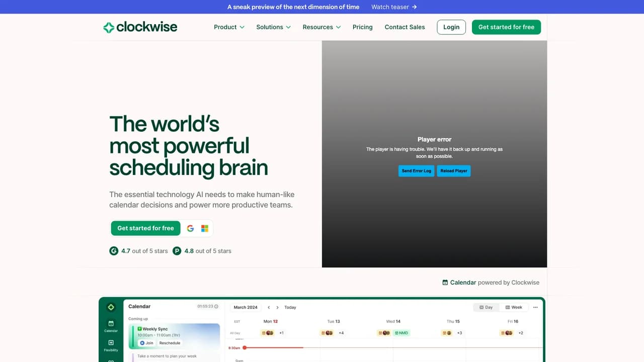Image resolution: width=644 pixels, height=362 pixels.
Task: Show +4 more all-day events on Tuesday
Action: (341, 333)
